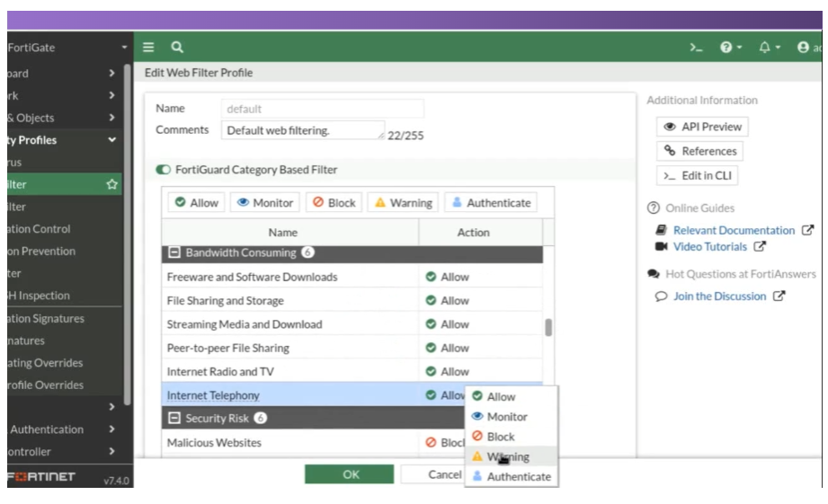Screen dimensions: 828x504
Task: Click the Block filter button
Action: 334,203
